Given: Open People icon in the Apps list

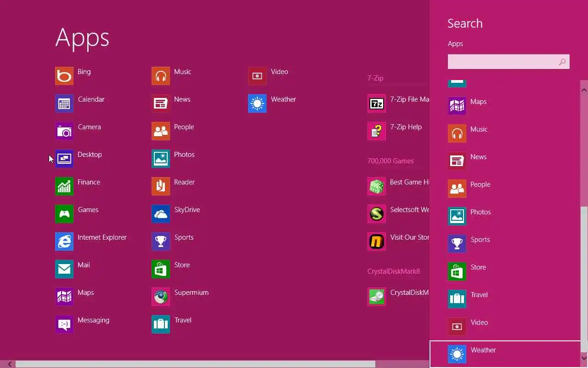Looking at the screenshot, I should (x=161, y=131).
